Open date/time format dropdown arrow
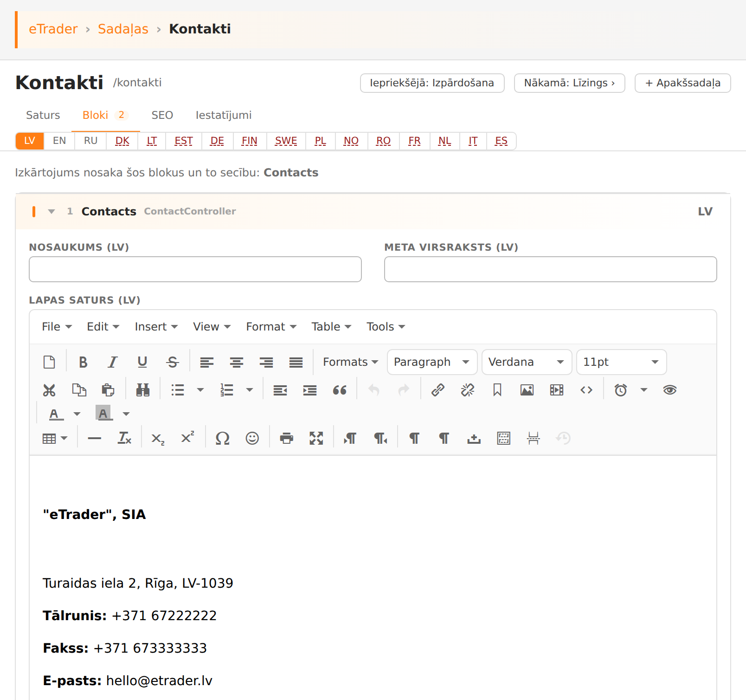This screenshot has width=746, height=700. (x=644, y=390)
